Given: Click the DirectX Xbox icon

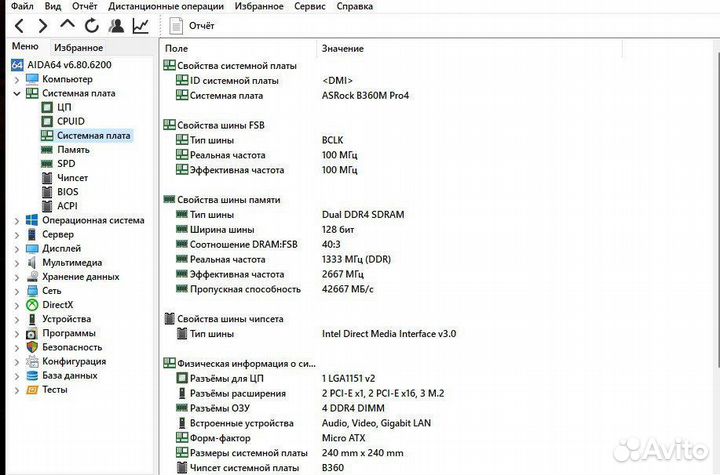Looking at the screenshot, I should tap(32, 305).
